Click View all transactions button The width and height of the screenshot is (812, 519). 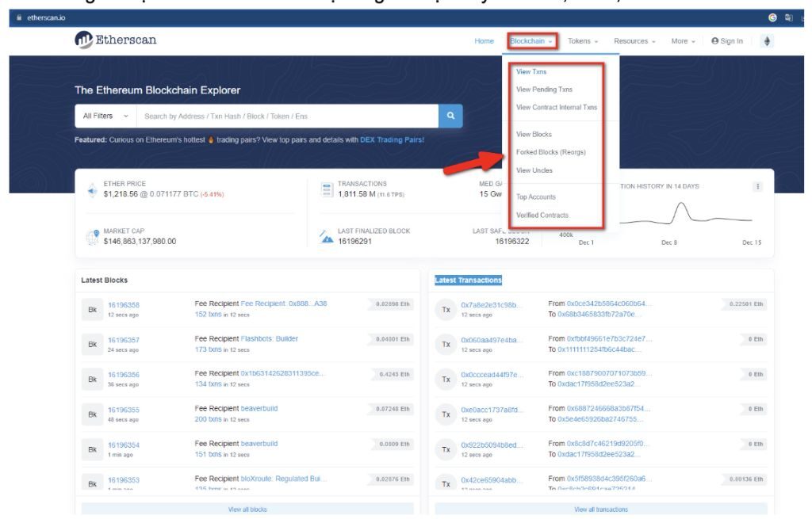coord(601,509)
